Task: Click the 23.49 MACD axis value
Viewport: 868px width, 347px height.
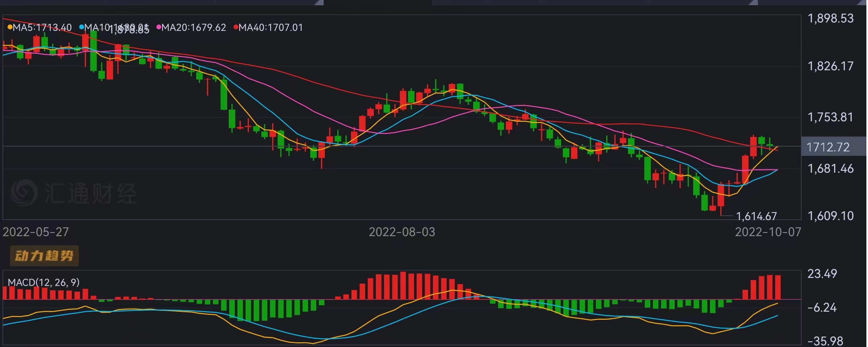Action: click(x=822, y=274)
